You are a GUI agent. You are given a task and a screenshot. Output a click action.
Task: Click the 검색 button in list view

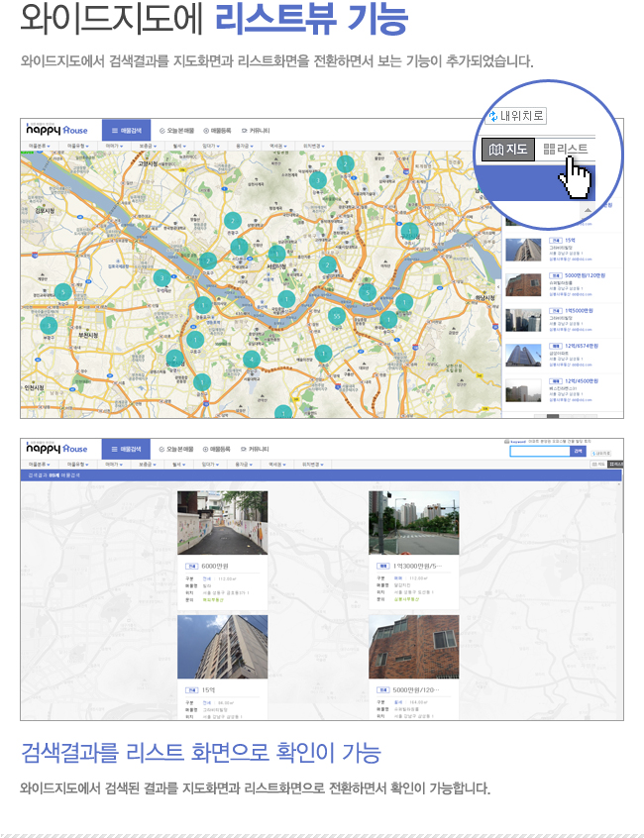(x=578, y=451)
